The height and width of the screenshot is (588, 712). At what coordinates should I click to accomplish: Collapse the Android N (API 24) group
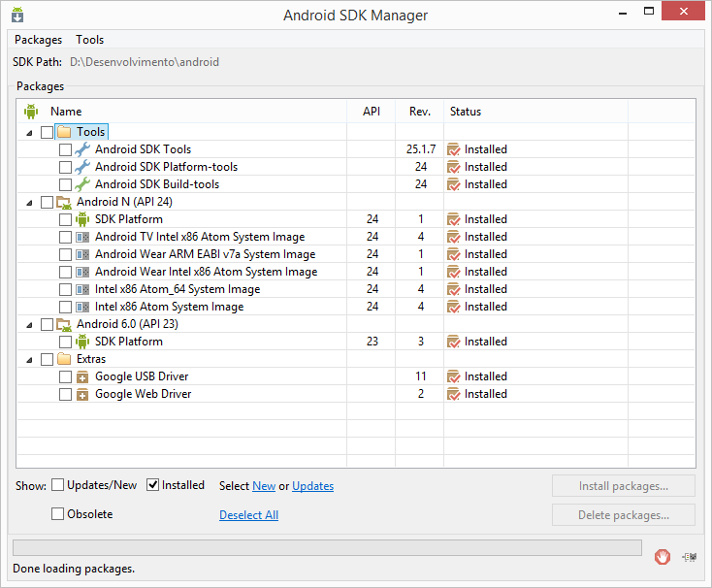click(x=28, y=202)
